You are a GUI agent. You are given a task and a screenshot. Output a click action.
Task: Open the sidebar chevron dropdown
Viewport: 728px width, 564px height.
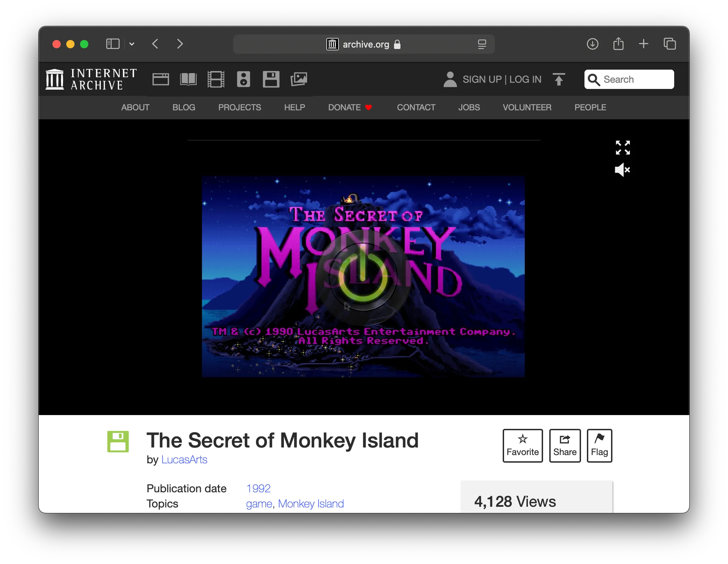click(x=131, y=44)
